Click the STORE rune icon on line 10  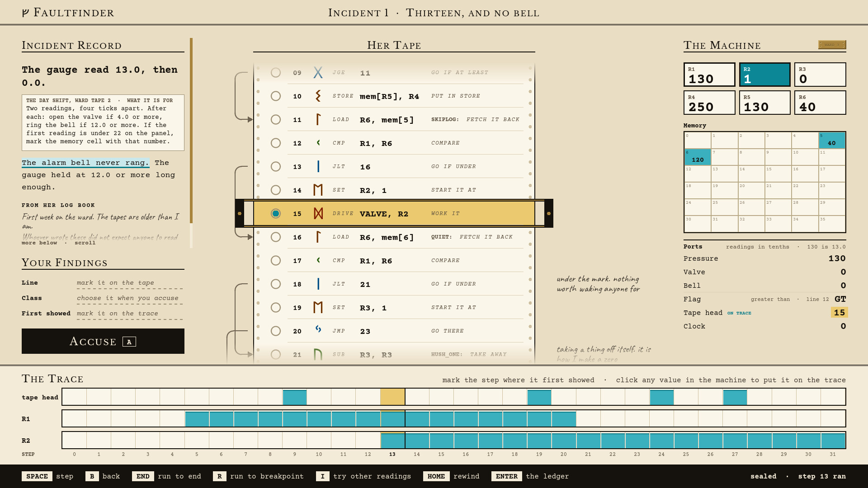tap(318, 96)
